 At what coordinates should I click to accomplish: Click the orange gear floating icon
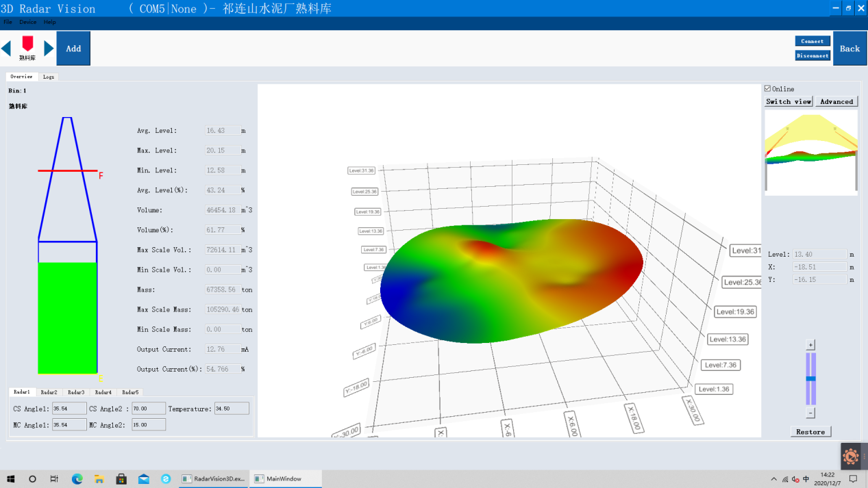click(851, 456)
